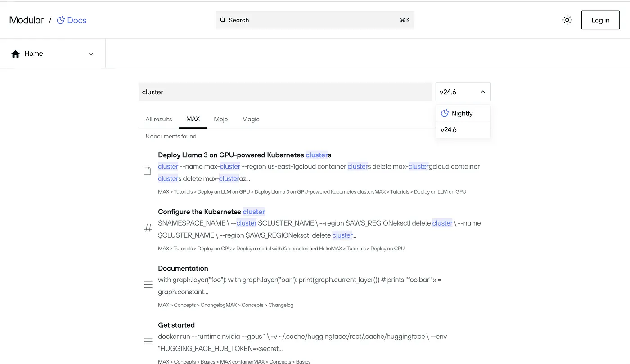Select the MAX tab
The width and height of the screenshot is (630, 364).
tap(193, 119)
